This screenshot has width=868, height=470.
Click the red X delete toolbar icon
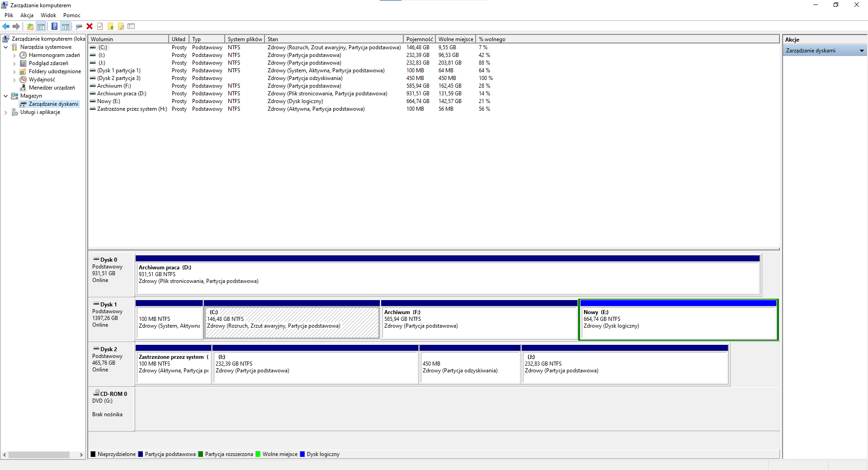90,26
